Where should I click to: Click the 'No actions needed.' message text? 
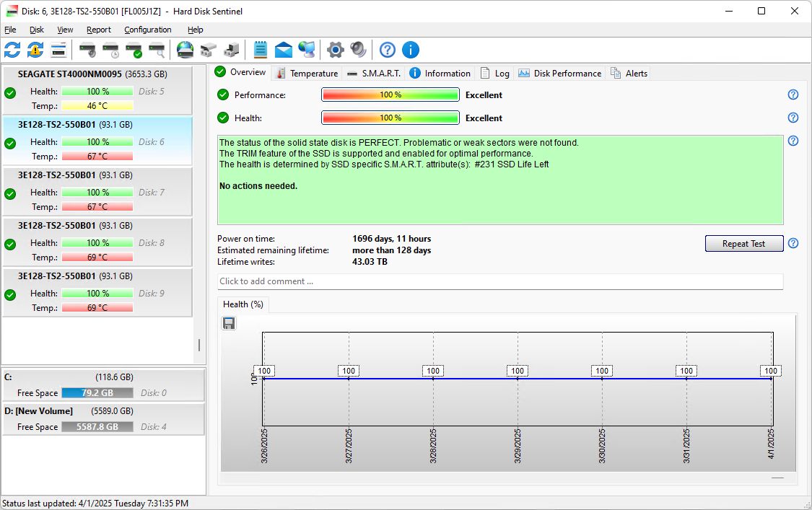(258, 186)
